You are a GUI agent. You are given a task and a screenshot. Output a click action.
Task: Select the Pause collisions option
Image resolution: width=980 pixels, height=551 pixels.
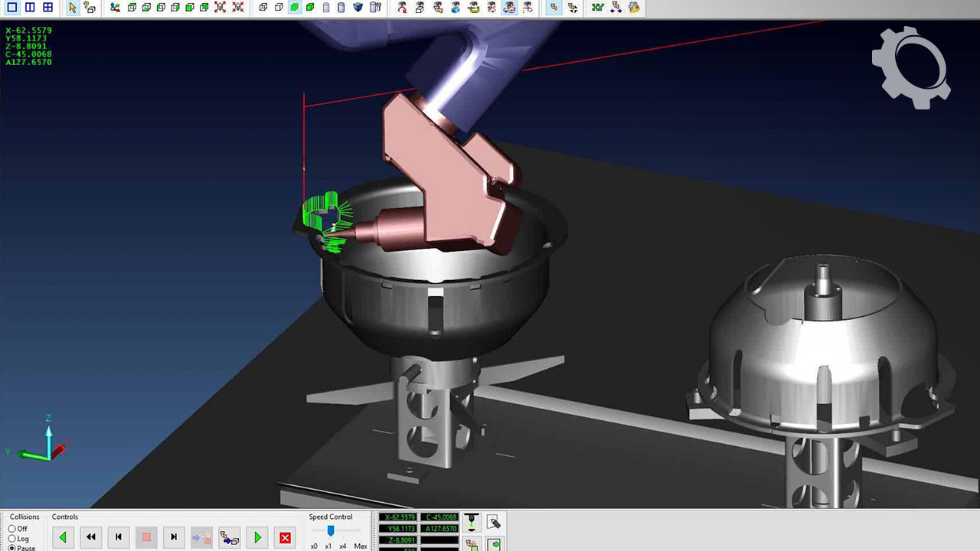pos(12,548)
